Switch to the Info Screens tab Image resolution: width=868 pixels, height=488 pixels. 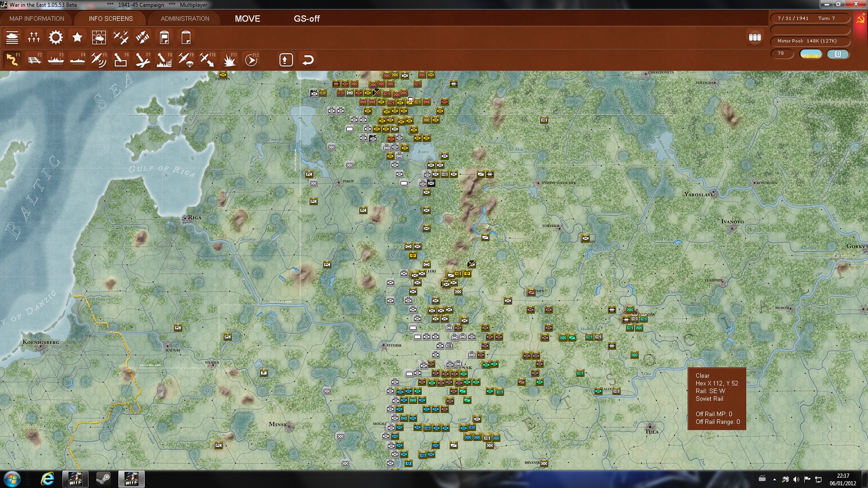(111, 19)
